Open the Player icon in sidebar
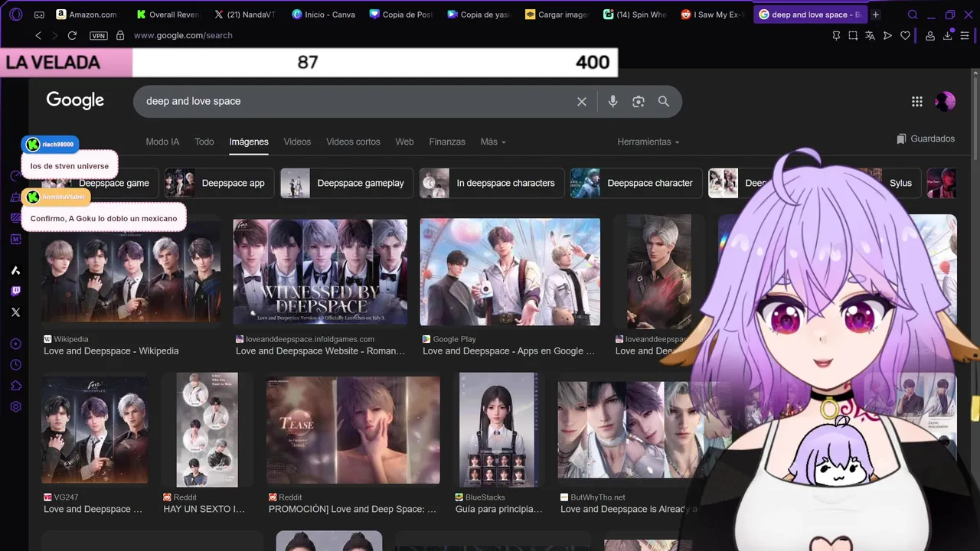 point(15,344)
